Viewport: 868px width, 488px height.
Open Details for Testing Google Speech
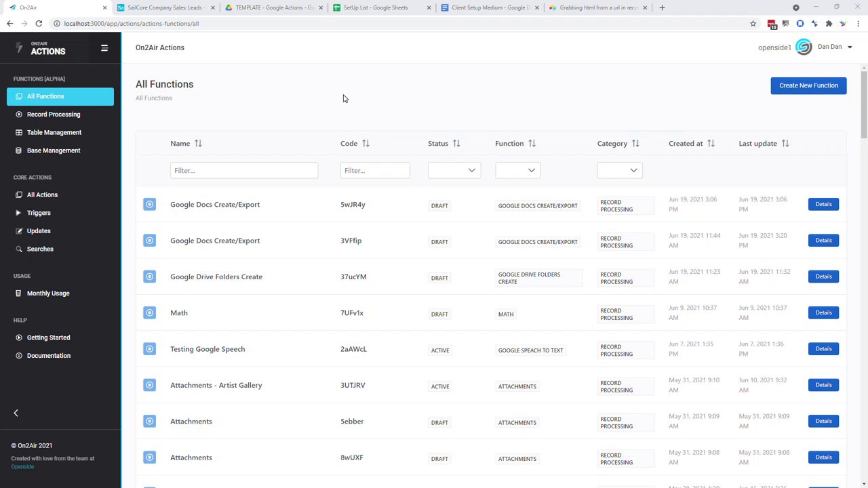[823, 349]
